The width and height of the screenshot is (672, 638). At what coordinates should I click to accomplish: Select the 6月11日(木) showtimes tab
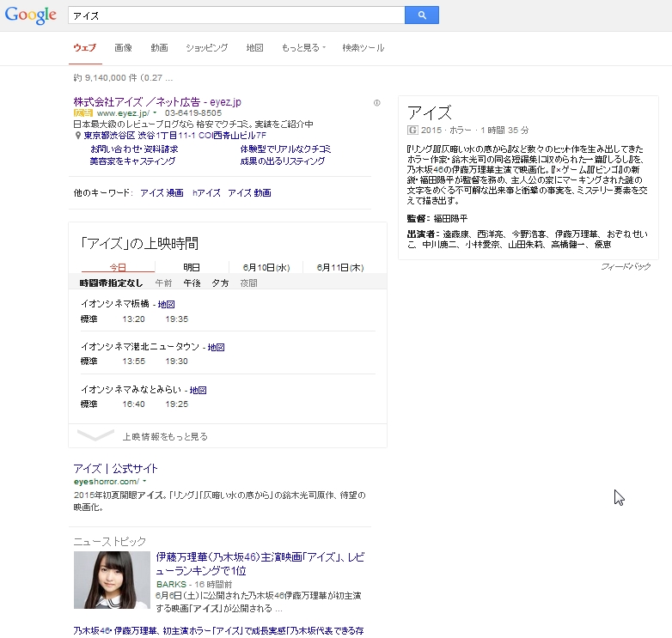click(340, 268)
